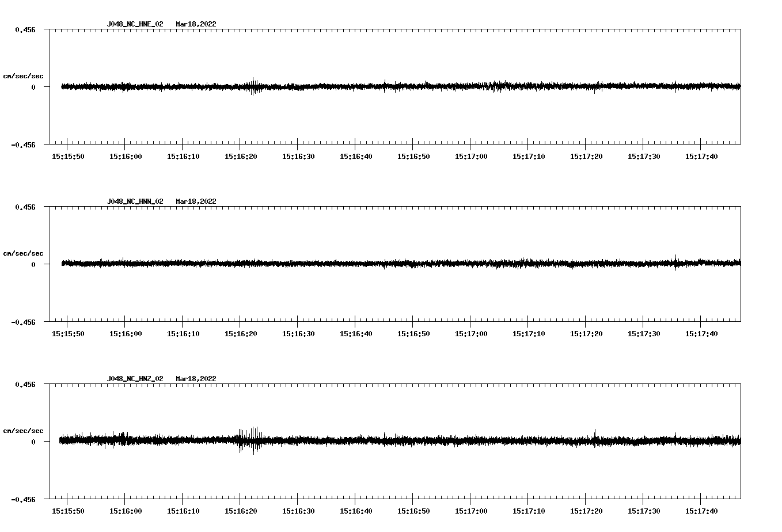Click the zero axis label of HNZ plot
This screenshot has height=532, width=782.
coord(33,442)
